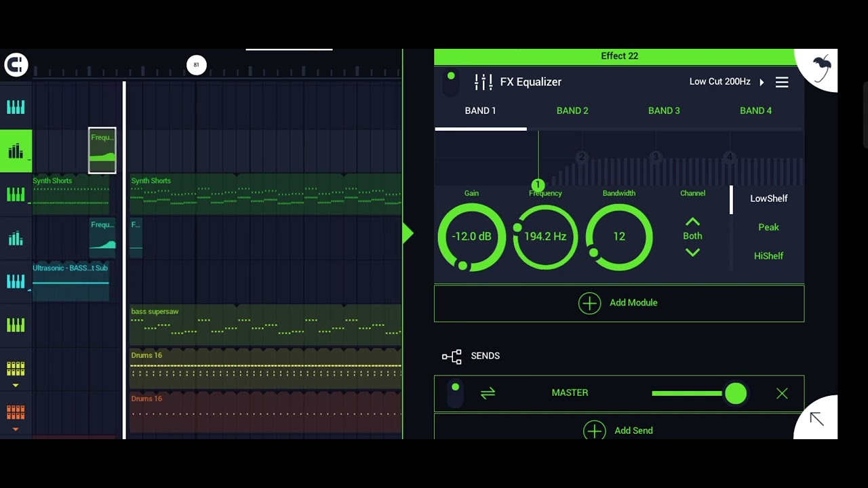Collapse the panel with the diagonal arrow button
This screenshot has width=868, height=488.
816,419
